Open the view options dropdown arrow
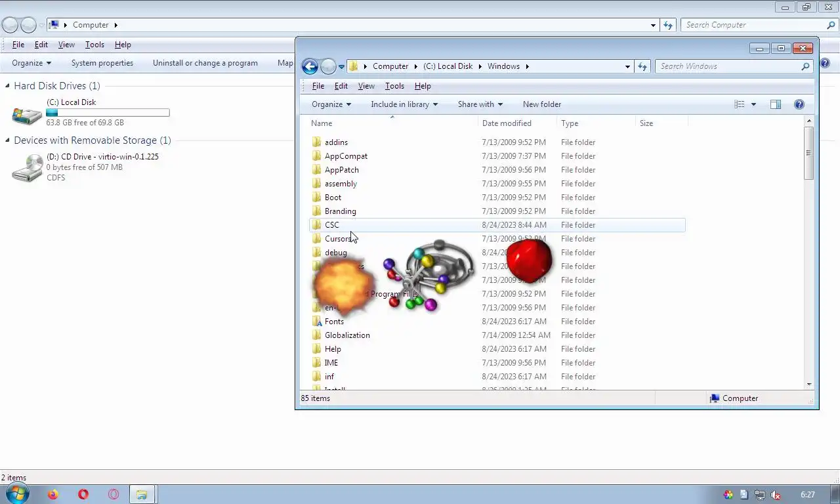This screenshot has height=504, width=840. click(x=753, y=104)
